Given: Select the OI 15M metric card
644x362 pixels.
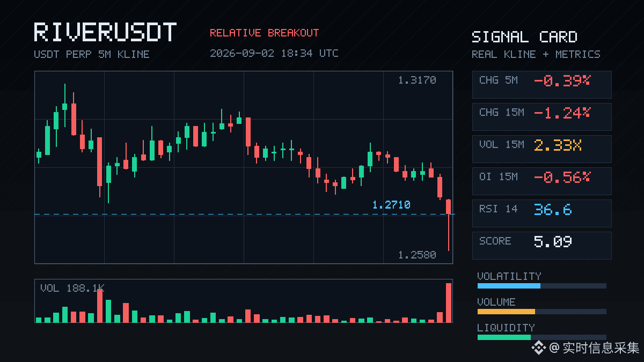Looking at the screenshot, I should (x=541, y=181).
